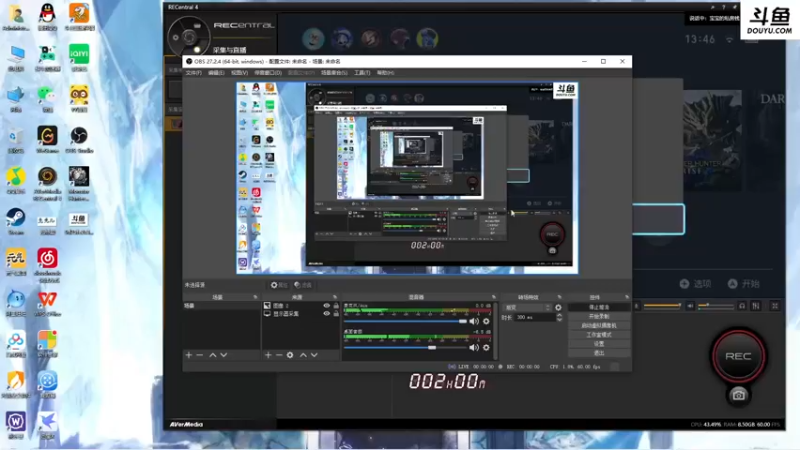Open settings gear for 麦克风/Aux audio
800x450 pixels.
pos(486,321)
